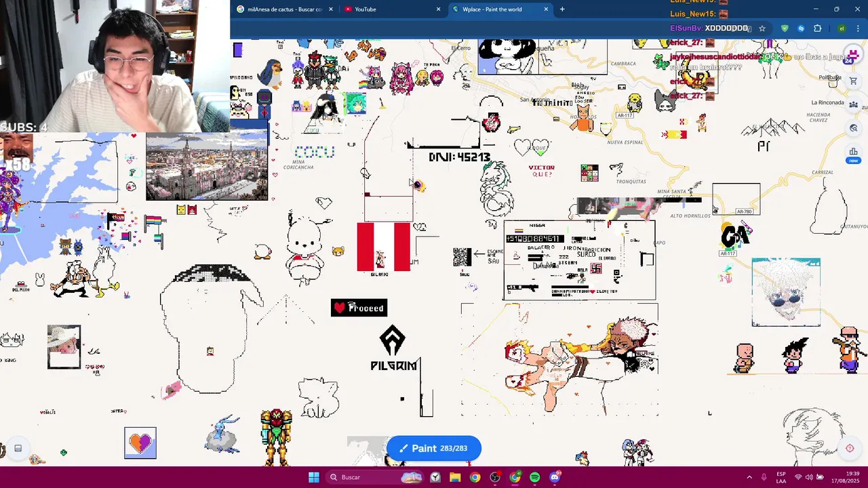
Task: Click the locate-me target icon at bottom right
Action: (849, 448)
